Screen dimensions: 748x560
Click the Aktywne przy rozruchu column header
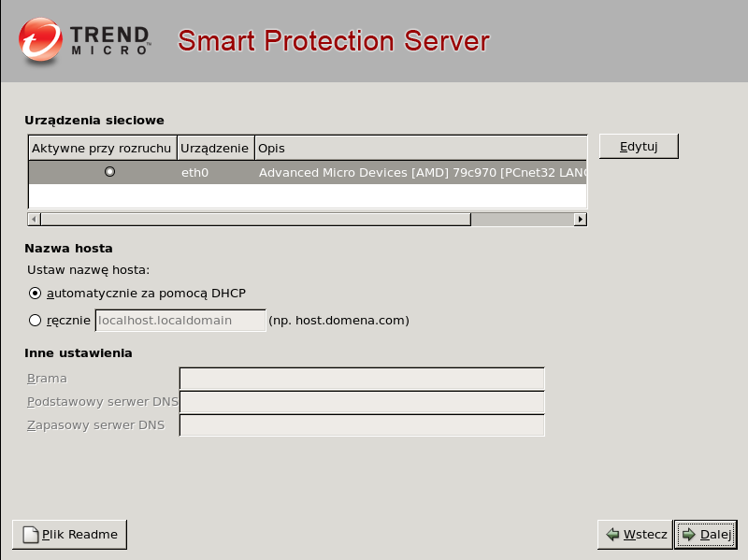pyautogui.click(x=103, y=149)
